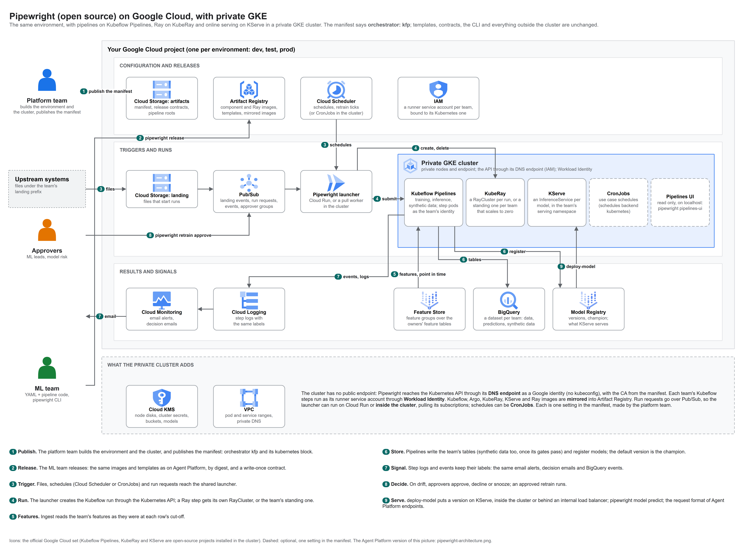747x560 pixels.
Task: Click the 'publish the manifest' label
Action: (106, 91)
